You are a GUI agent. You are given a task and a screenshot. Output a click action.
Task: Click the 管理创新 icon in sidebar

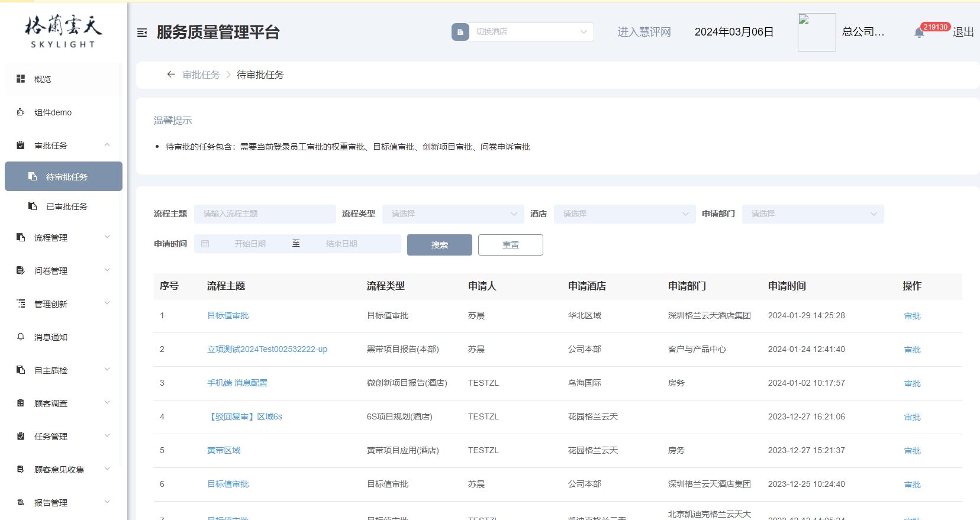click(x=21, y=303)
